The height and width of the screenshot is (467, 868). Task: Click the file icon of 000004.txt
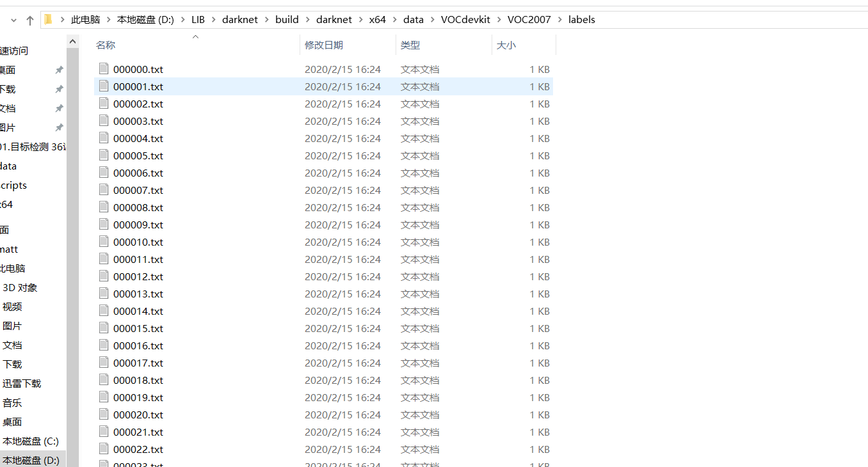point(104,138)
